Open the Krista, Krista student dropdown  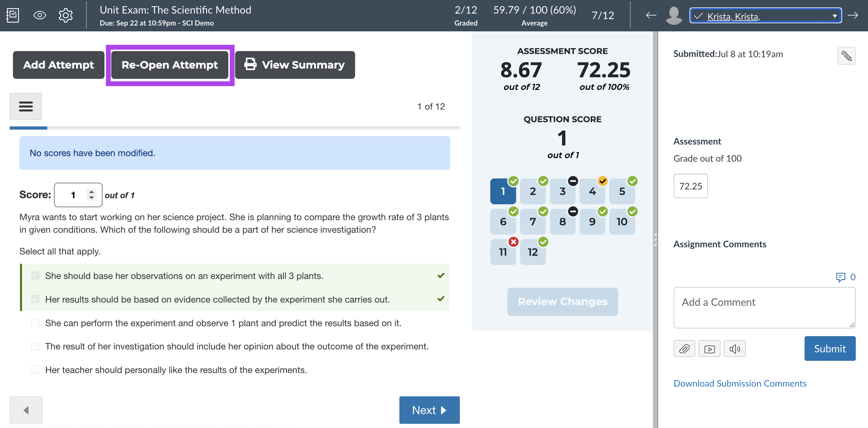(x=765, y=16)
